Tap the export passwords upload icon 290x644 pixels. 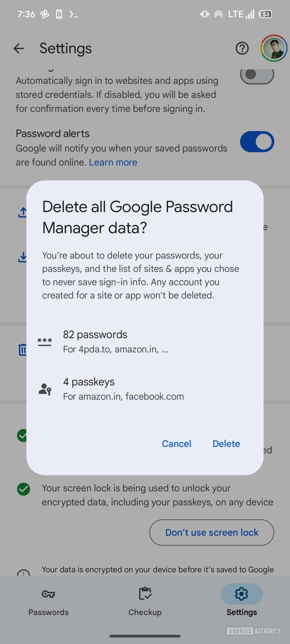tap(23, 212)
